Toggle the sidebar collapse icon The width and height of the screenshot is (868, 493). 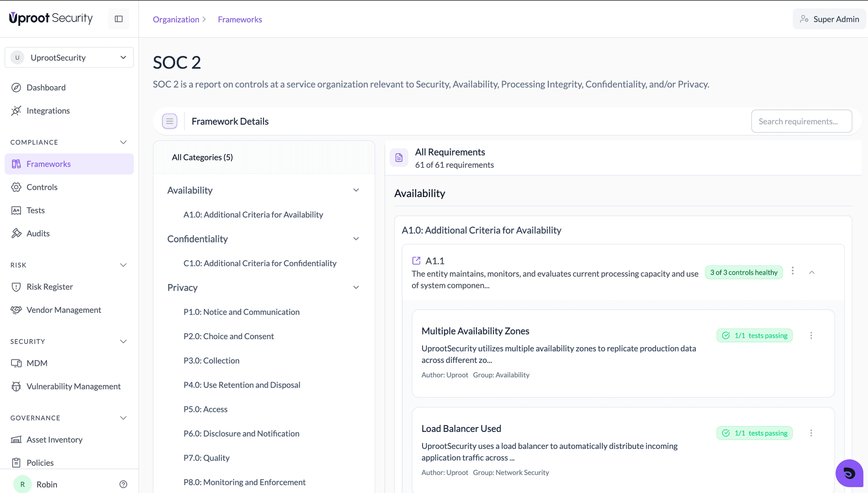119,19
